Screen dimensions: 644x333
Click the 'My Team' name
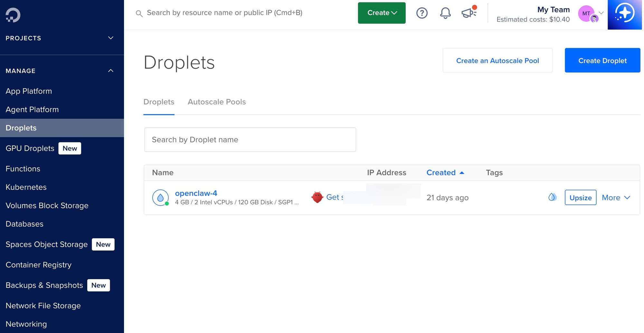pos(554,10)
